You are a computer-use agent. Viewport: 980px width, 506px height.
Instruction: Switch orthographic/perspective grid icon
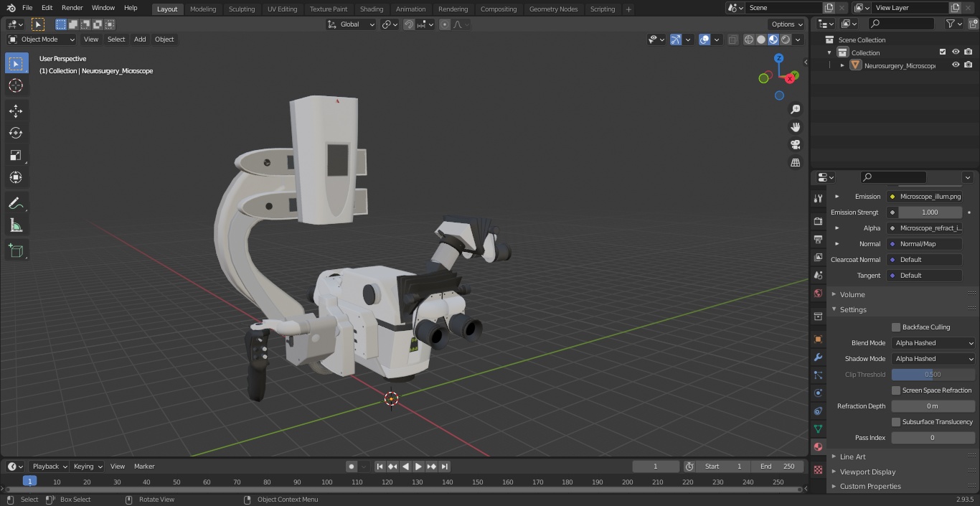[x=795, y=162]
